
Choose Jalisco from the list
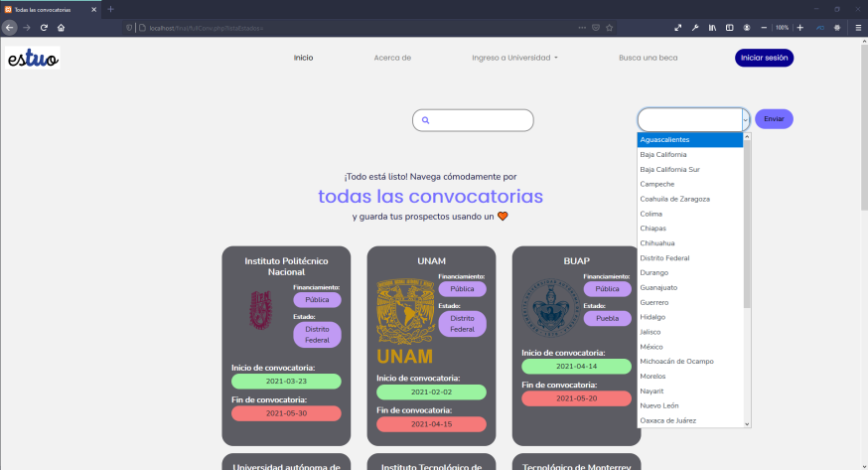690,332
